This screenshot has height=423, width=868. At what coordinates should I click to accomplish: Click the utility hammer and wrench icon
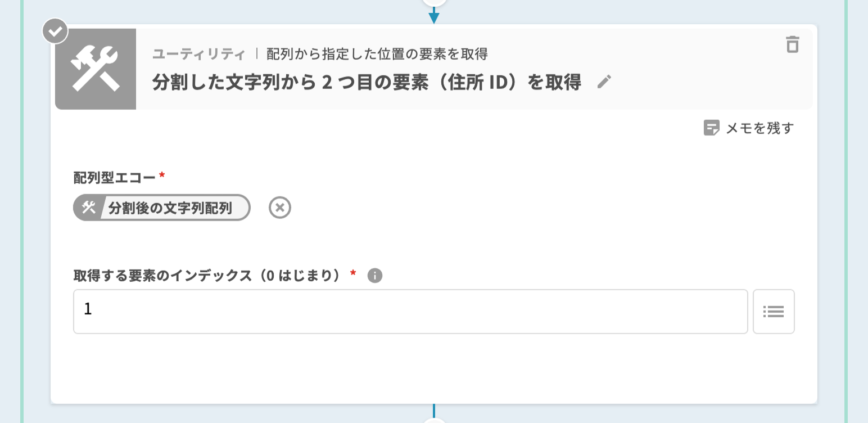[96, 69]
